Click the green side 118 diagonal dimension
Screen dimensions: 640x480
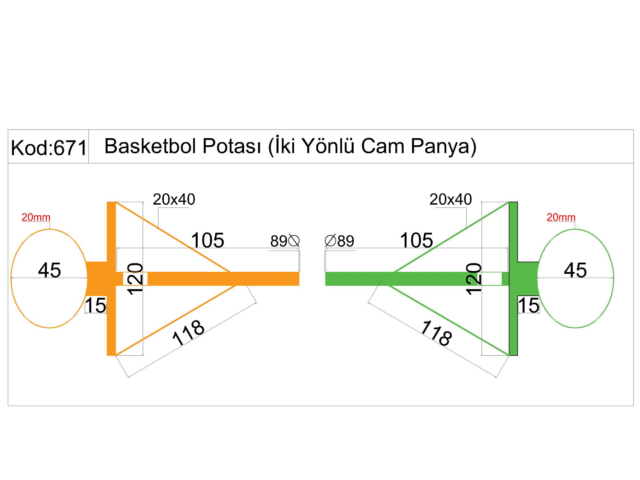(436, 333)
